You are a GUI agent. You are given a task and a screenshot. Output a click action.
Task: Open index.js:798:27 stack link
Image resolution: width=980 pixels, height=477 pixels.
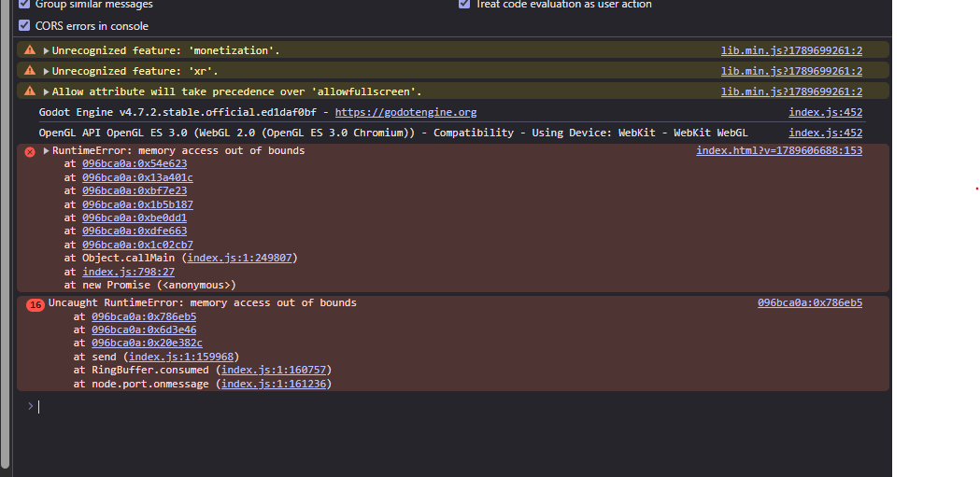(x=128, y=272)
